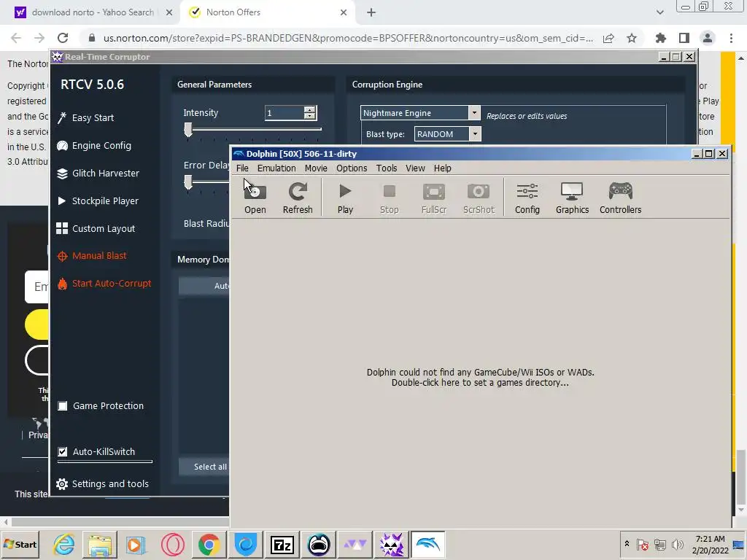Click the Windows Start button
747x560 pixels.
click(20, 544)
